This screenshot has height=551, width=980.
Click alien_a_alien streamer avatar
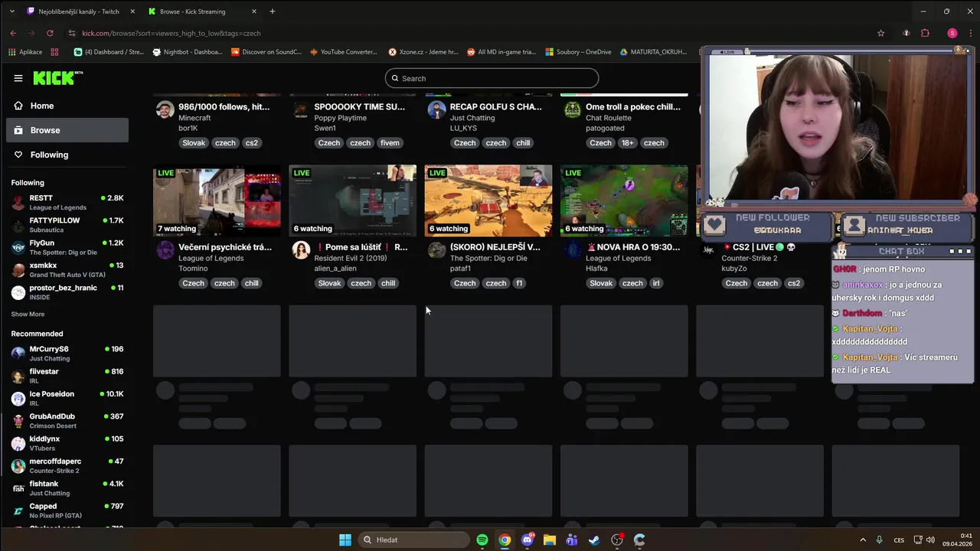301,250
